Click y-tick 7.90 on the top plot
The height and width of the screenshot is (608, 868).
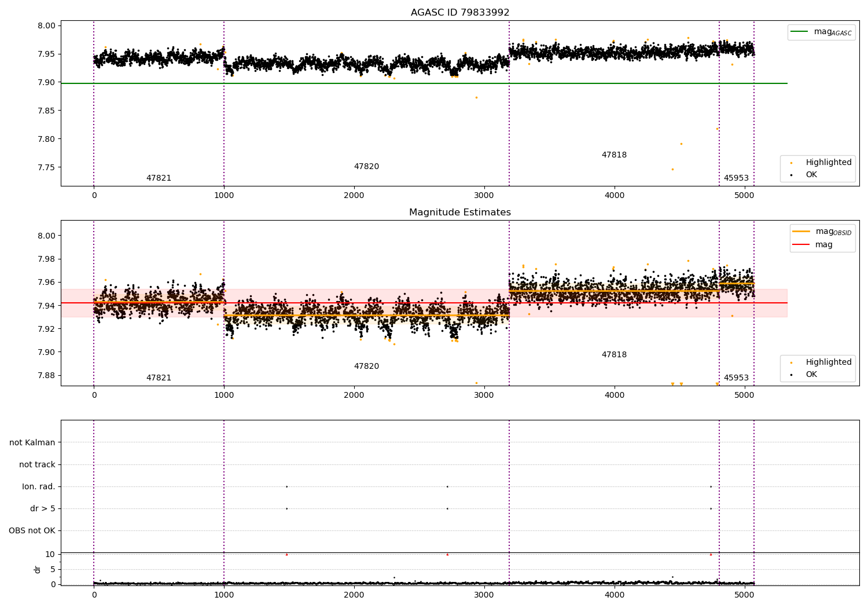pyautogui.click(x=46, y=82)
